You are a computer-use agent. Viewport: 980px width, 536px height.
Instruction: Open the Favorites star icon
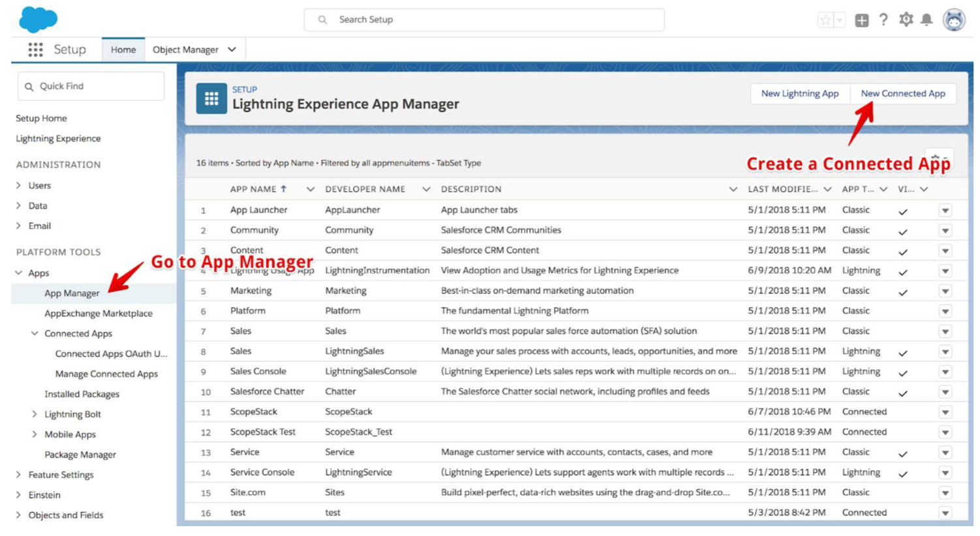[825, 20]
